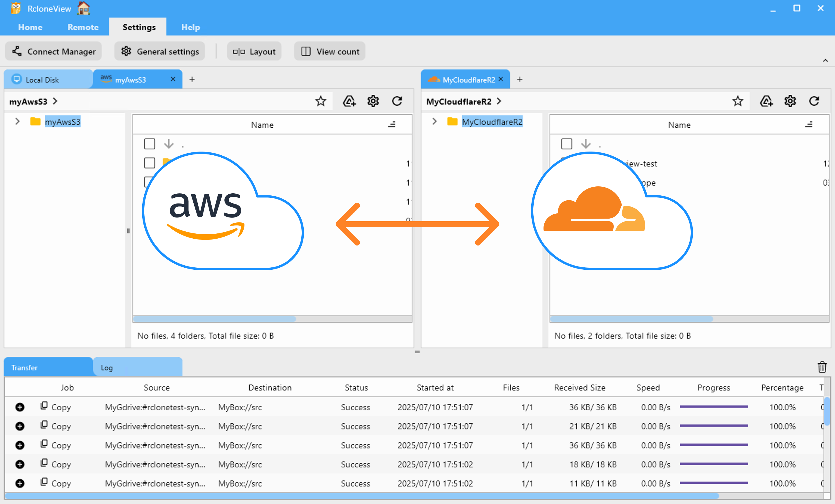Expand the myAwsS3 folder in the tree

(17, 121)
